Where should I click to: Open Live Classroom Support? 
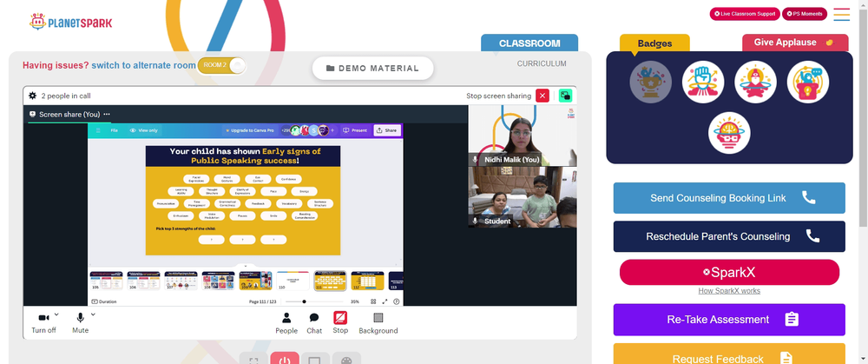pos(745,14)
